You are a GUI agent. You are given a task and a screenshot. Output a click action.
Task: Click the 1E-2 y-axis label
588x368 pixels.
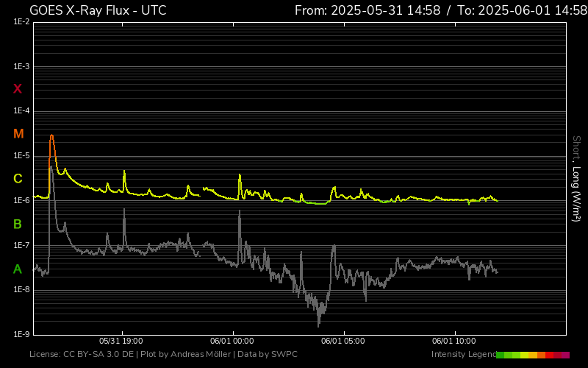pos(21,22)
